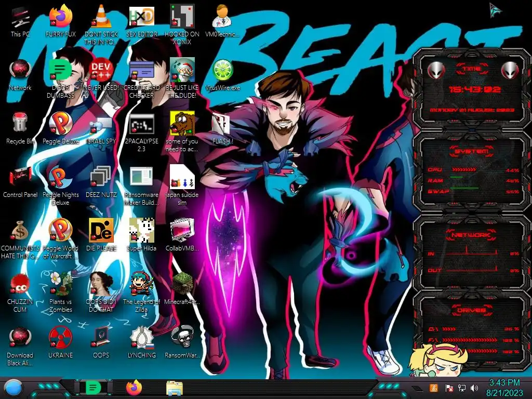Open the VirusWire.exe lime icon
The height and width of the screenshot is (399, 532).
tap(222, 70)
